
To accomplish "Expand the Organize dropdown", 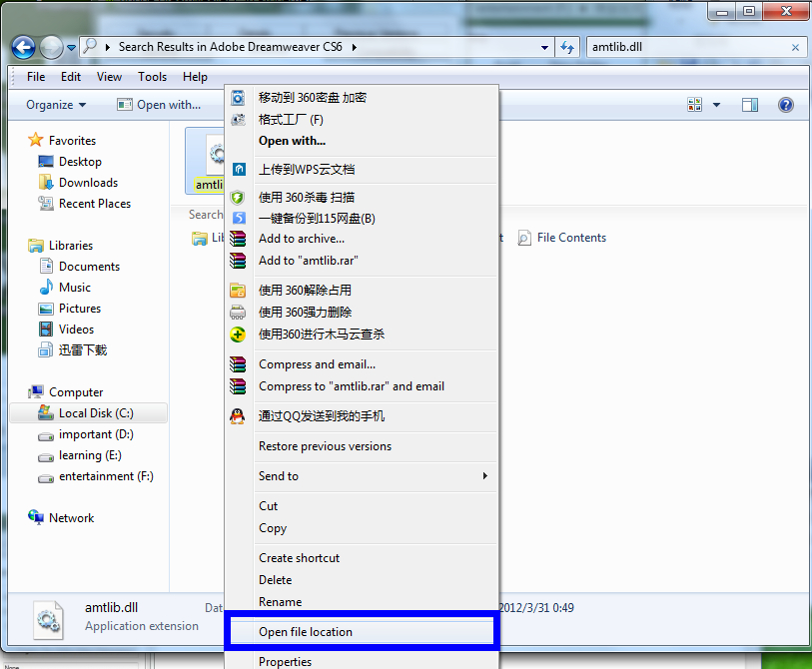I will tap(56, 105).
